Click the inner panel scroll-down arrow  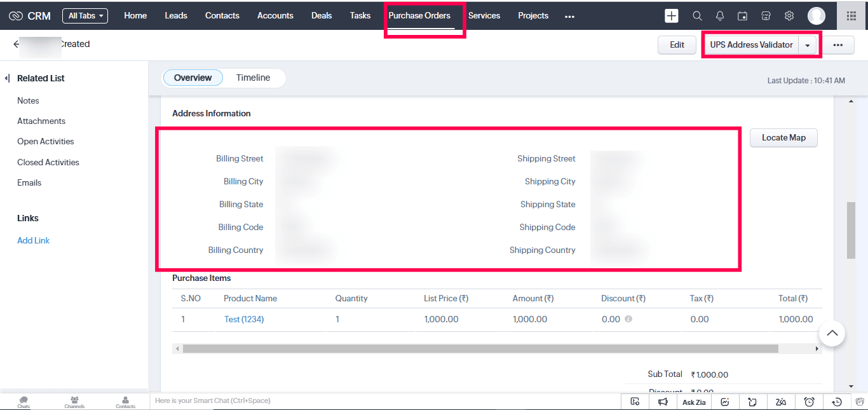(851, 386)
